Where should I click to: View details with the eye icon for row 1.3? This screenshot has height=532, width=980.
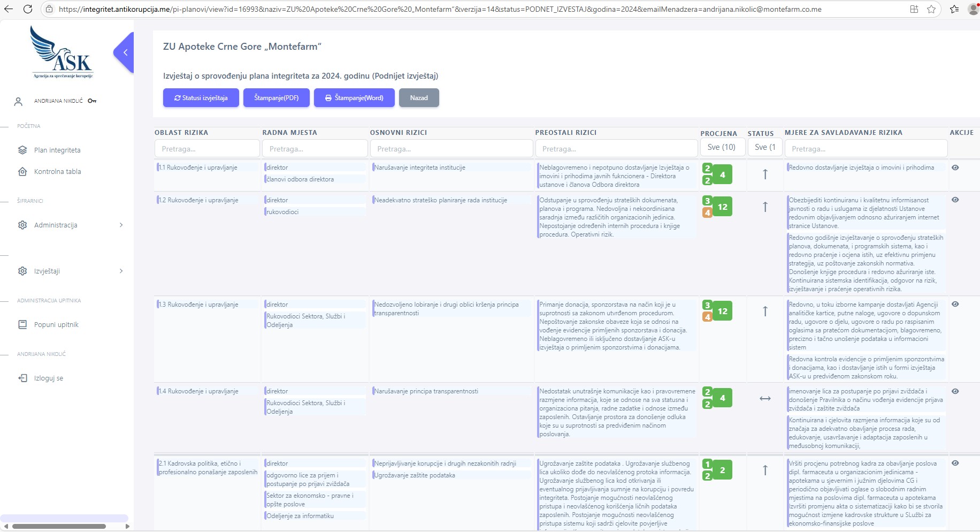click(x=955, y=304)
